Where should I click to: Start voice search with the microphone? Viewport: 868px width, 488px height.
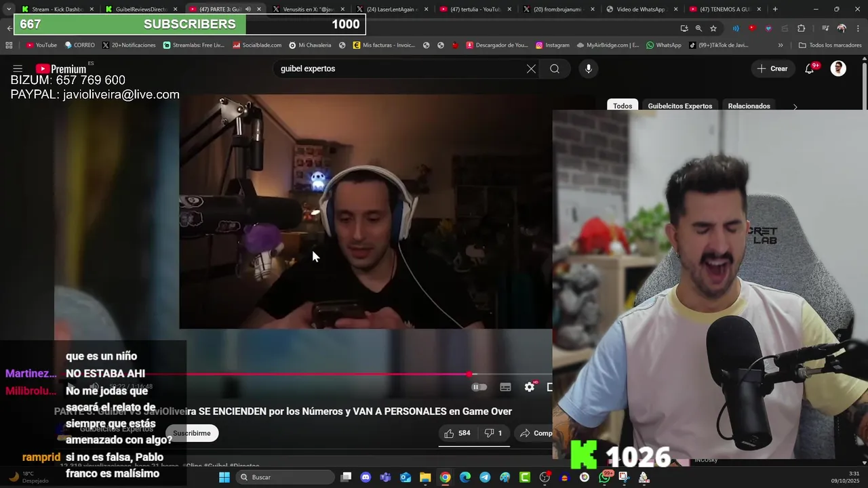pyautogui.click(x=589, y=68)
